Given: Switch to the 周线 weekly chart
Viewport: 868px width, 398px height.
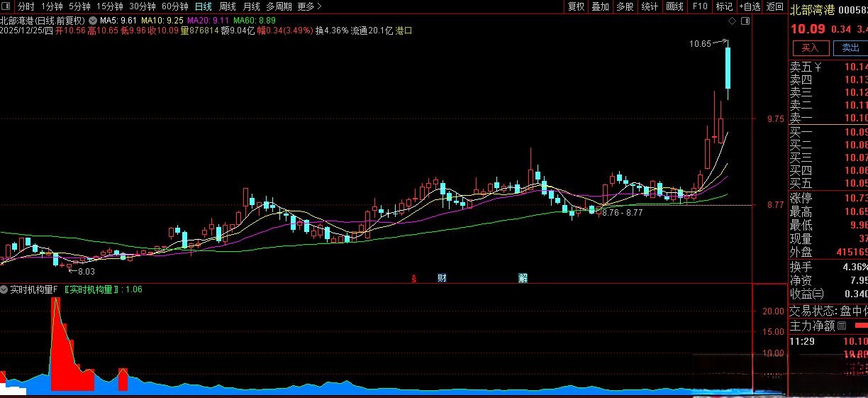Looking at the screenshot, I should coord(227,6).
